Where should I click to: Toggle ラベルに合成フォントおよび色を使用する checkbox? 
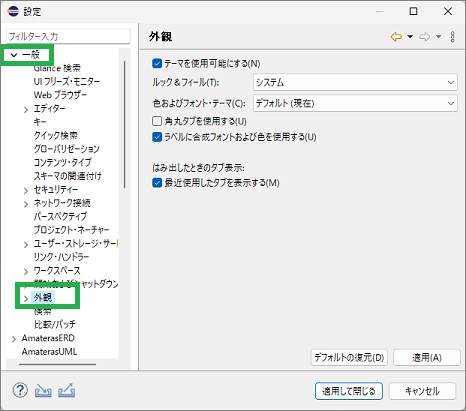(x=157, y=137)
